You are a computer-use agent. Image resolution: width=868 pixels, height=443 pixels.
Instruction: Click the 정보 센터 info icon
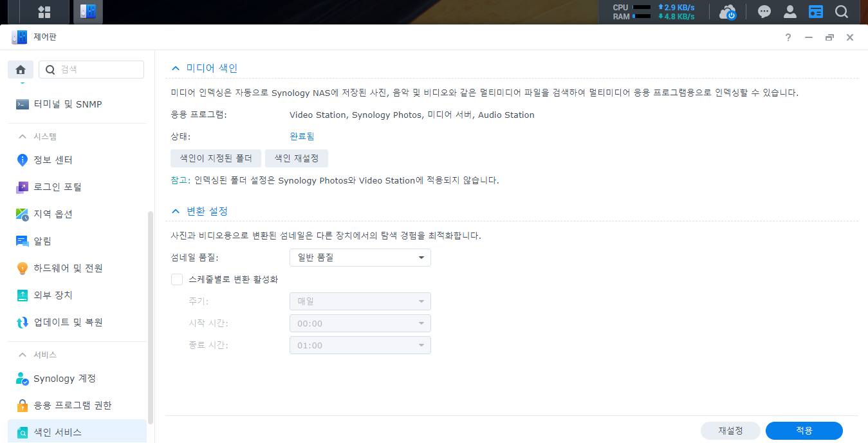[x=23, y=160]
